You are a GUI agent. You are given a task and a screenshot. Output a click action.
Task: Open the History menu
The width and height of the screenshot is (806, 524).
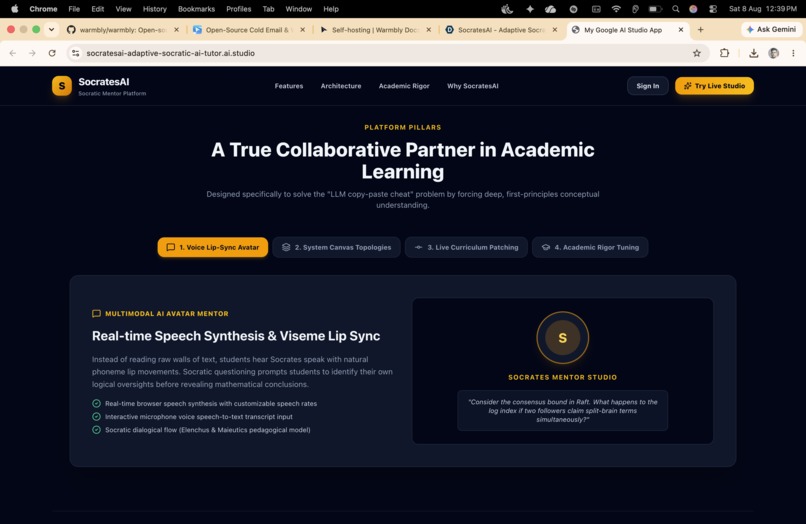pos(155,9)
